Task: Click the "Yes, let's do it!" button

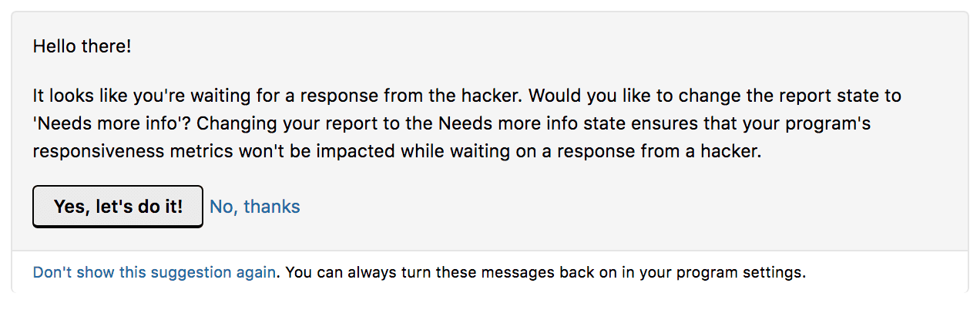Action: click(x=118, y=207)
